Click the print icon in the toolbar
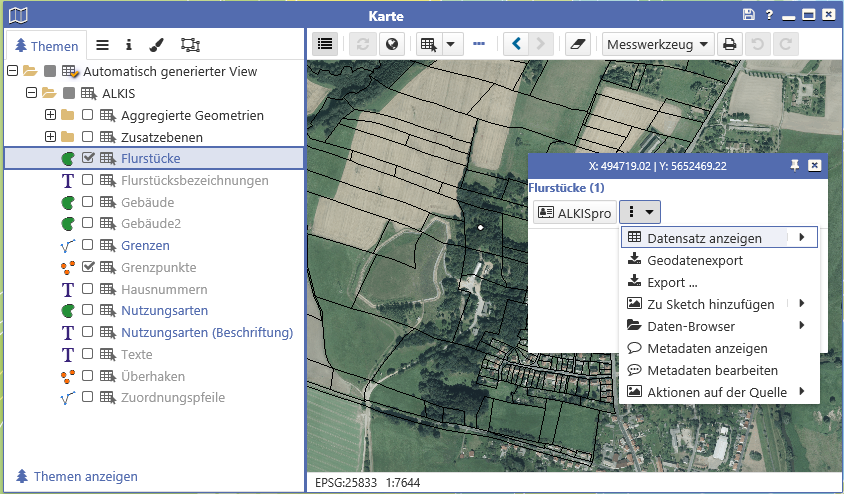This screenshot has width=844, height=494. pos(730,44)
